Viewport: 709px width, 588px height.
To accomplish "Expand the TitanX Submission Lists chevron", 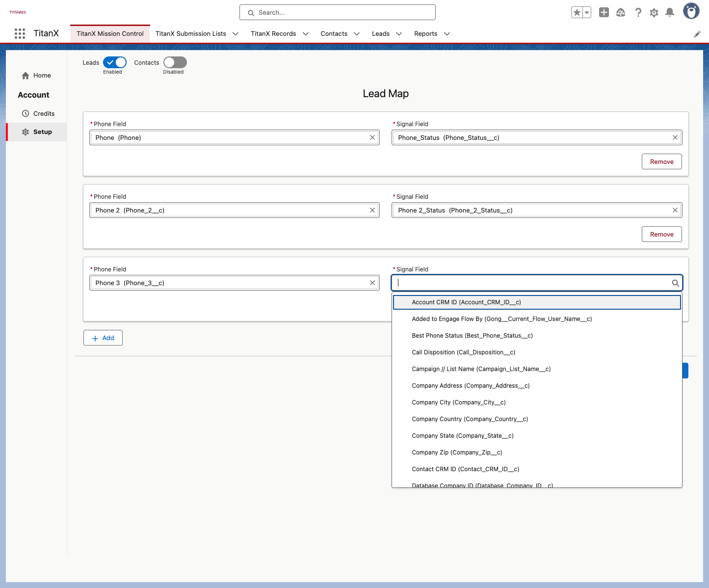I will click(236, 34).
